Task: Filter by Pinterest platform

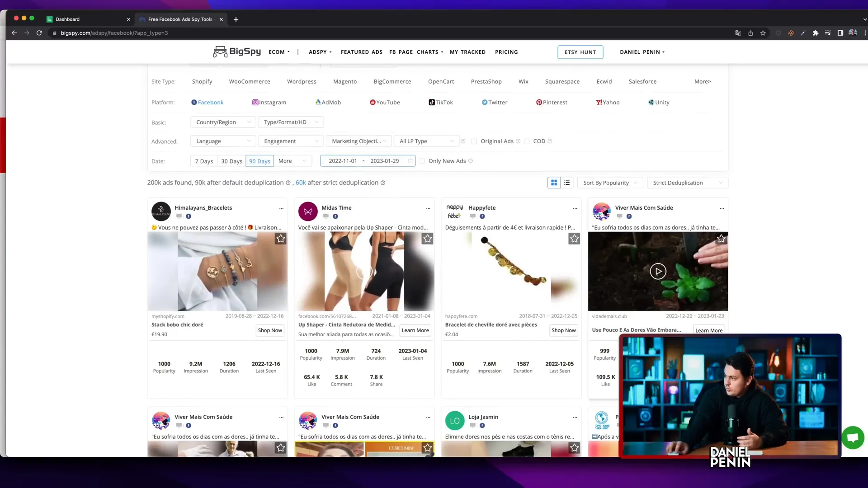Action: point(552,102)
